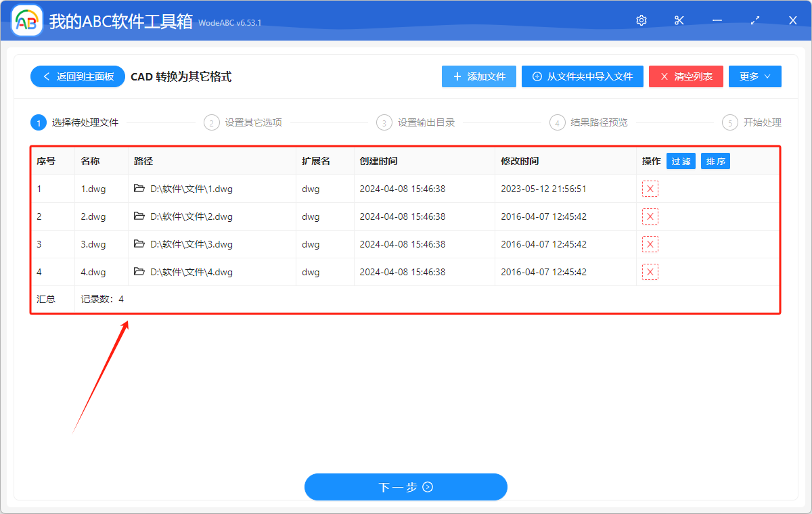The height and width of the screenshot is (514, 812).
Task: Click the ABC app logo
Action: point(27,21)
